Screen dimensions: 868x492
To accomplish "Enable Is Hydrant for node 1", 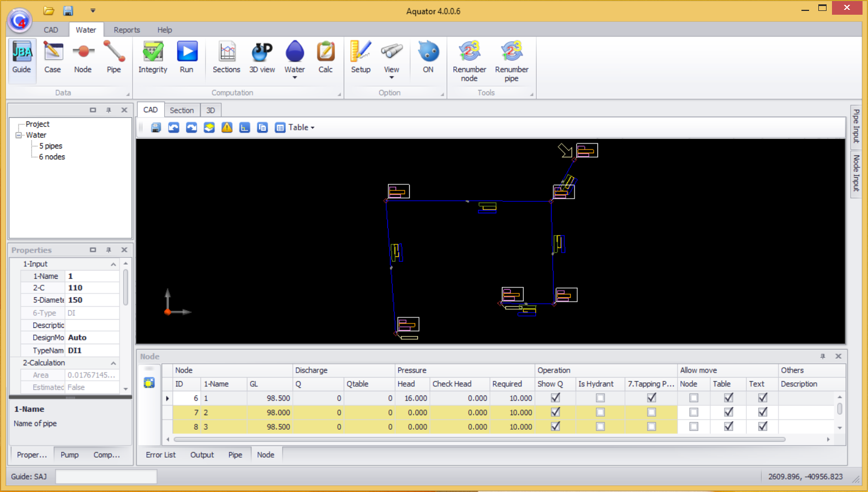I will coord(600,398).
